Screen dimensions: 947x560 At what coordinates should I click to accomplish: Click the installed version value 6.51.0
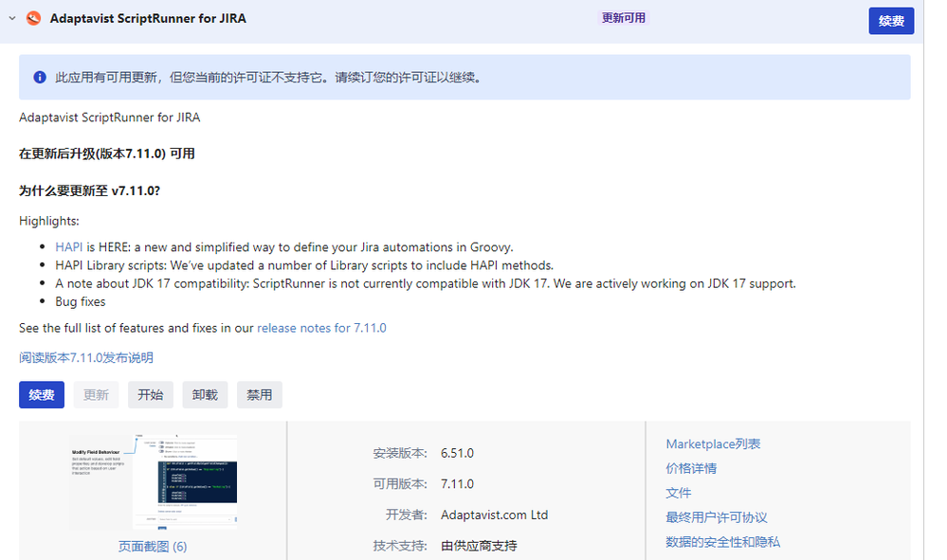tap(457, 453)
